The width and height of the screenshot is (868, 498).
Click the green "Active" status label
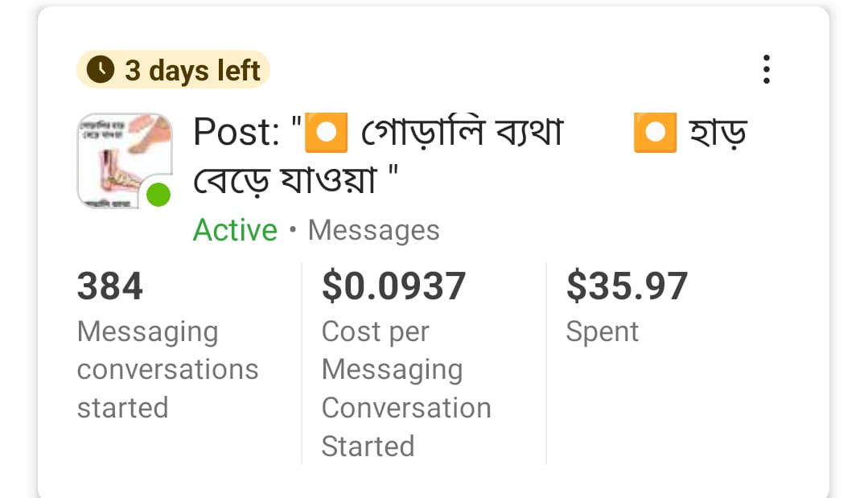pyautogui.click(x=235, y=231)
